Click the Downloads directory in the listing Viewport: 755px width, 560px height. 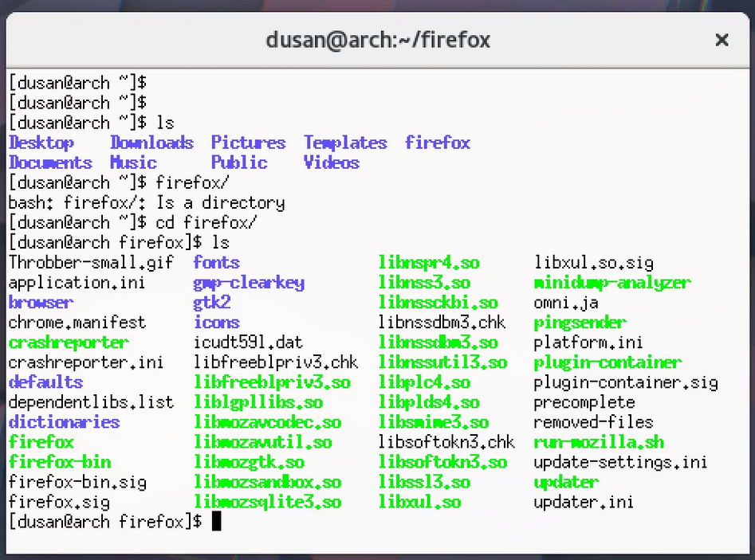point(151,143)
